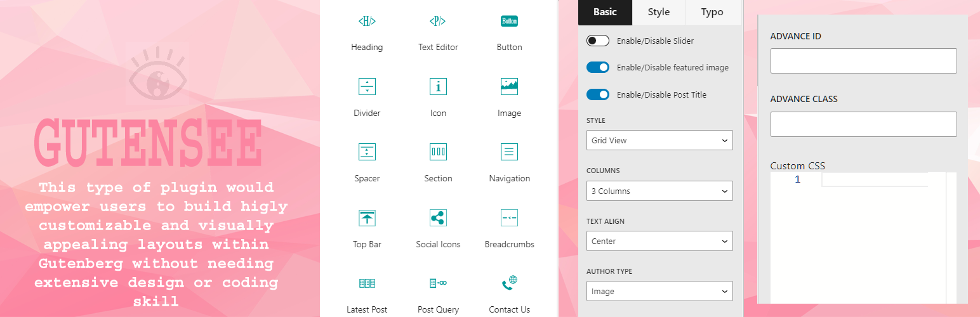Select the Heading block icon
This screenshot has width=980, height=317.
367,22
